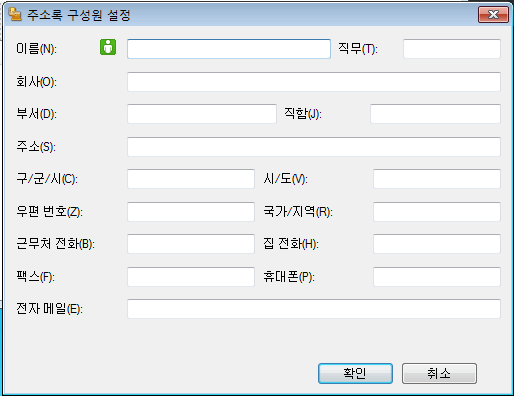
Task: Click the 주소(S) address input field
Action: click(x=314, y=147)
